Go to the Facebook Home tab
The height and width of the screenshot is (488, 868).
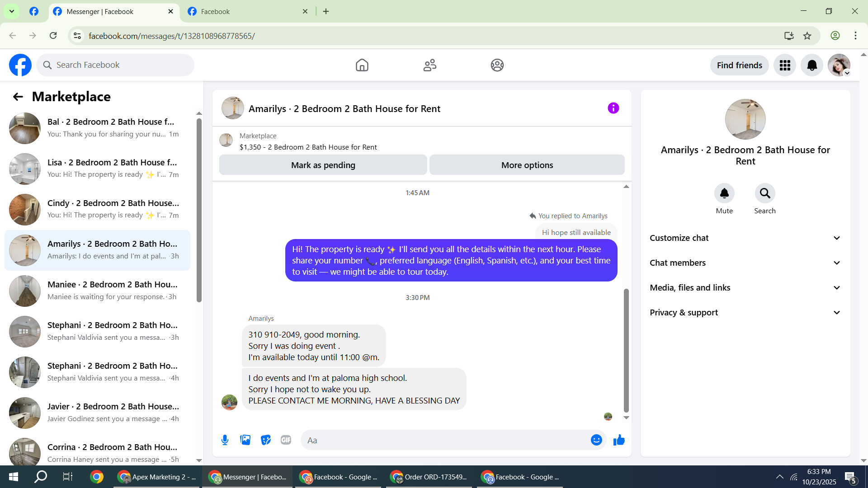362,66
